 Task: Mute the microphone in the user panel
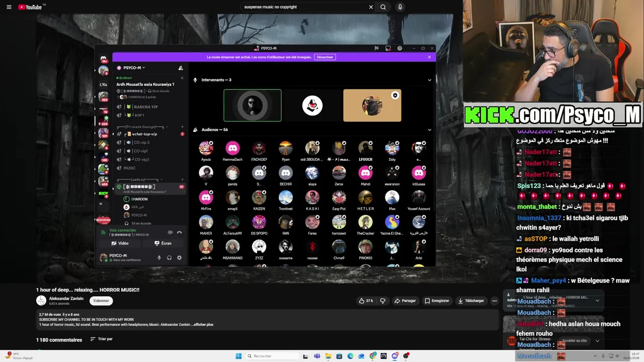coord(159,258)
